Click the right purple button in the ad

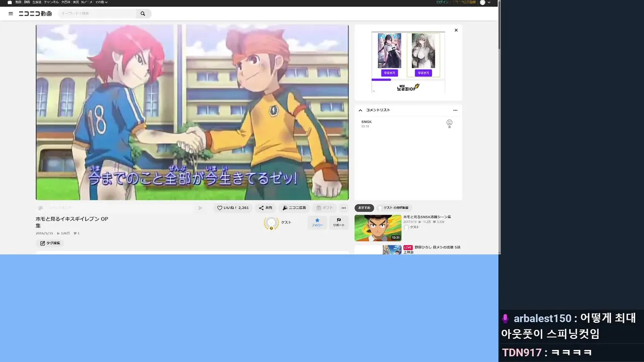[423, 73]
